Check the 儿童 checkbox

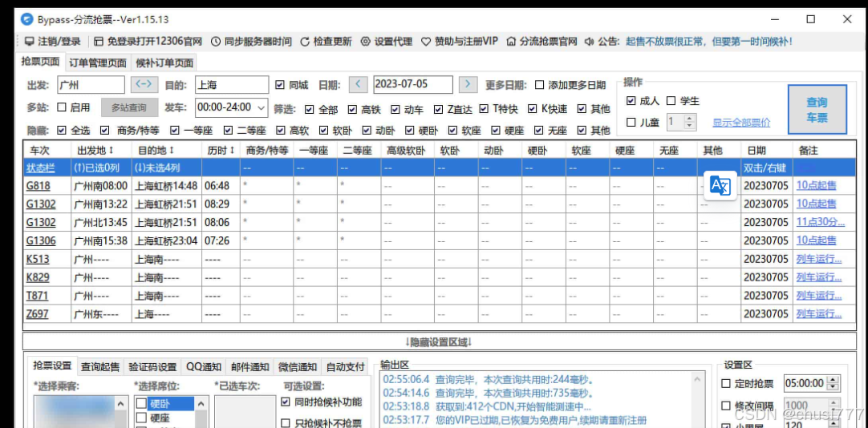[x=631, y=122]
